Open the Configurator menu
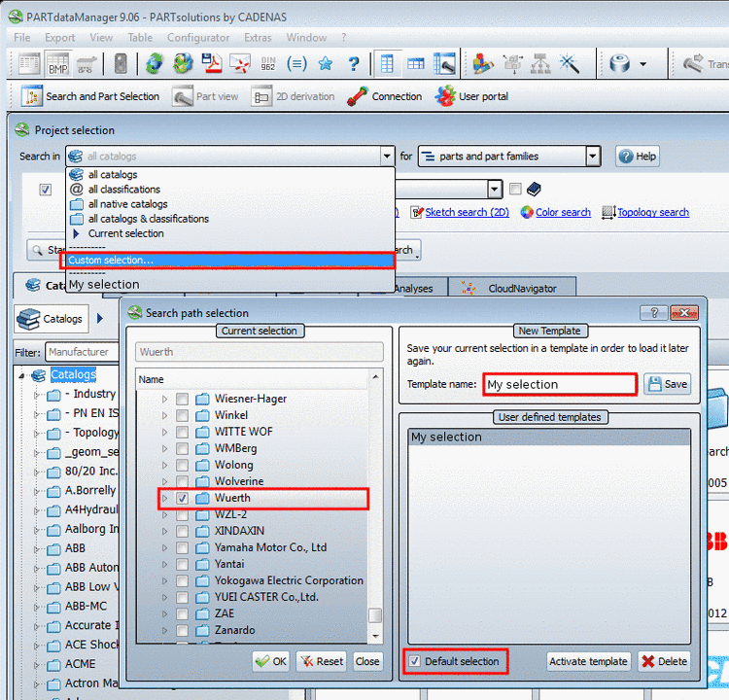 coord(198,38)
